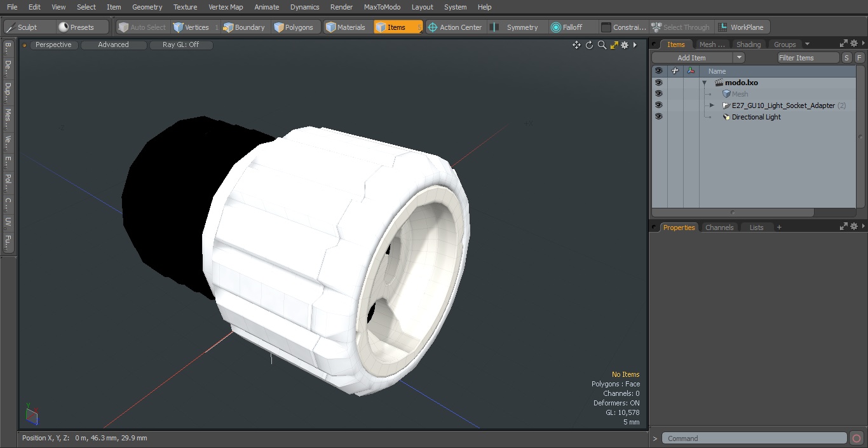The width and height of the screenshot is (868, 448).
Task: Click the viewport right-arrow options icon
Action: [635, 45]
